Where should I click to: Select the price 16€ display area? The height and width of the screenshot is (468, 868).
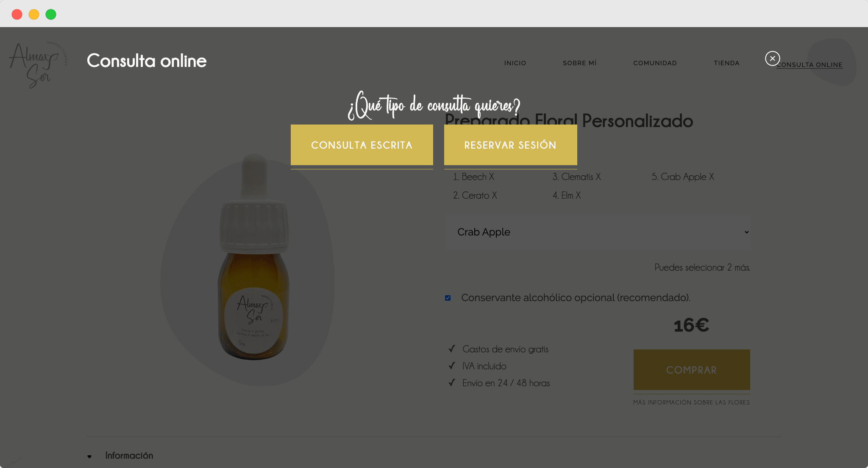tap(691, 324)
